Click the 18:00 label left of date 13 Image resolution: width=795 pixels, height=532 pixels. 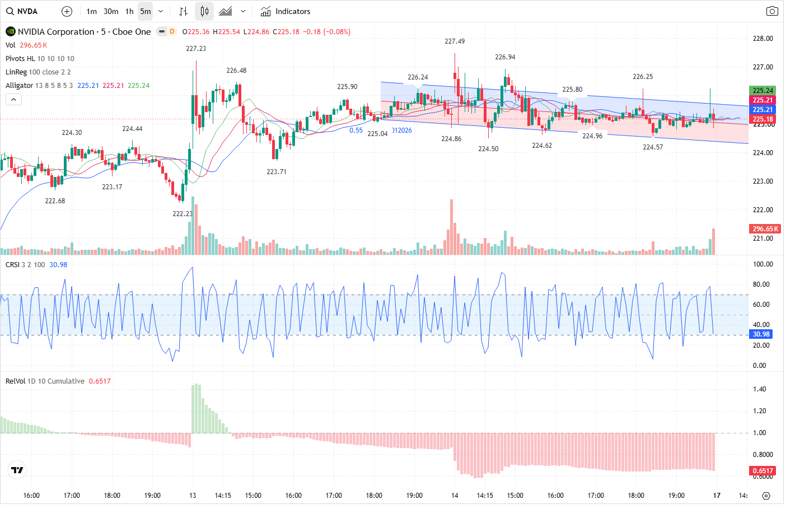pyautogui.click(x=112, y=496)
